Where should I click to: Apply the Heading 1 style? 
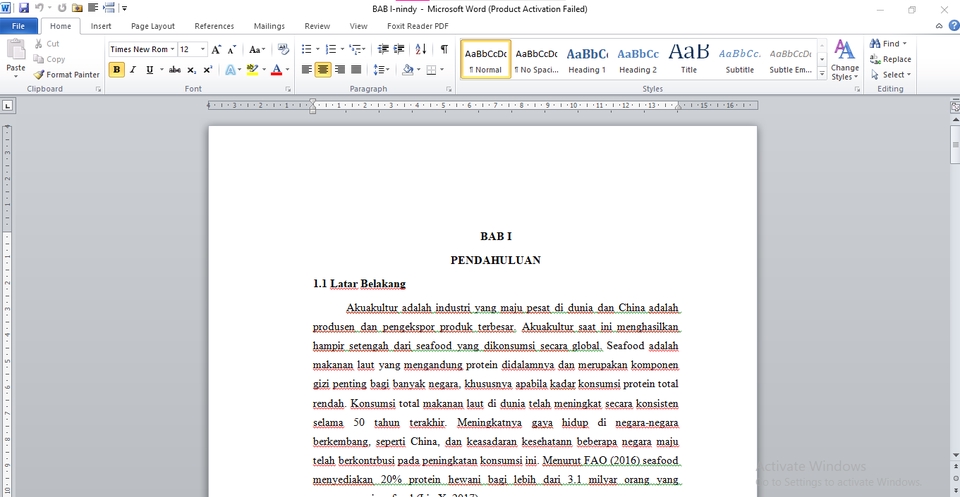587,59
